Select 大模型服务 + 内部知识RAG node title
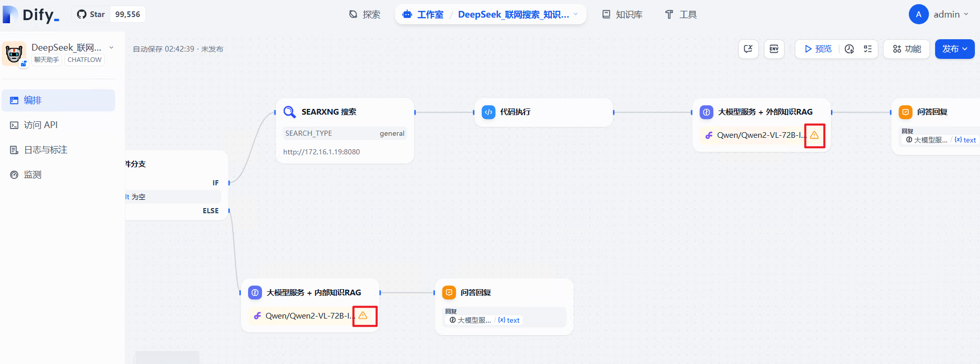This screenshot has width=980, height=364. [314, 293]
